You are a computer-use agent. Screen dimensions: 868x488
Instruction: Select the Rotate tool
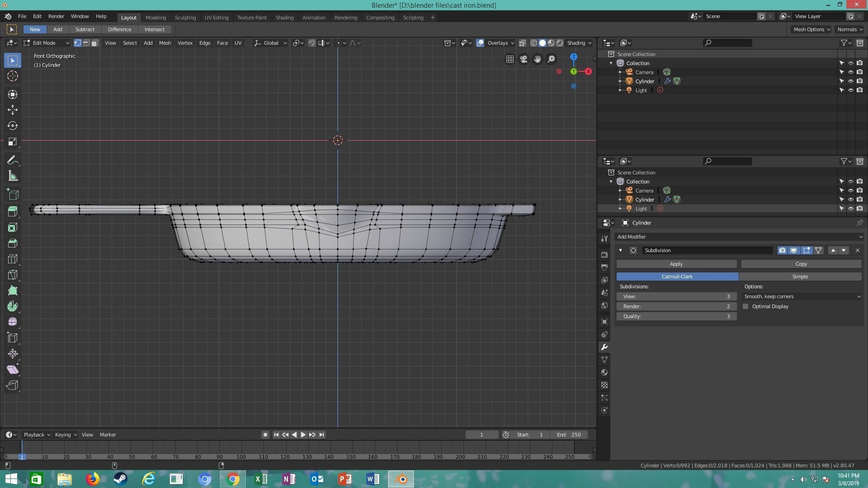coord(12,126)
